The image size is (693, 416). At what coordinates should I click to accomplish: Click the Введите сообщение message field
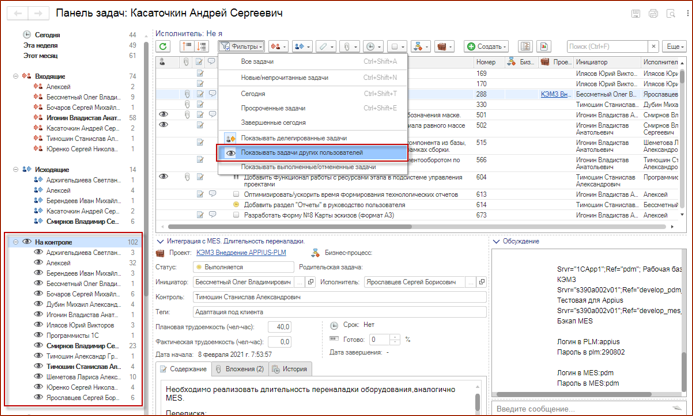[x=581, y=408]
